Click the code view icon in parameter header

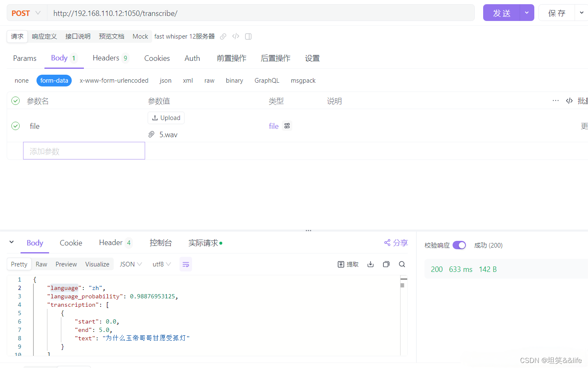pos(569,101)
